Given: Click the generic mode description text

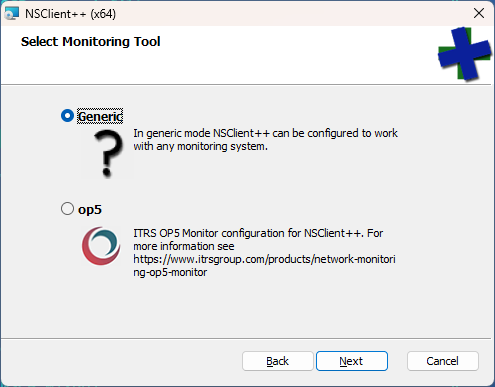Looking at the screenshot, I should click(265, 140).
